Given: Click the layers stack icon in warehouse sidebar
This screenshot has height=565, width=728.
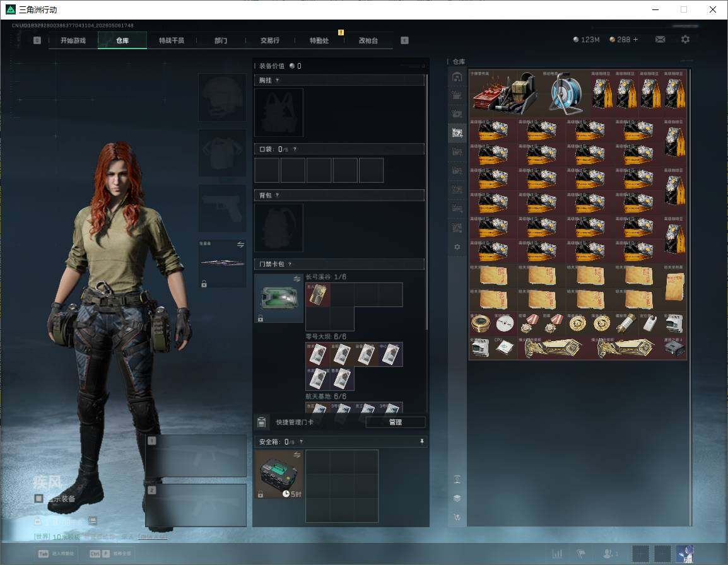Looking at the screenshot, I should (x=457, y=498).
